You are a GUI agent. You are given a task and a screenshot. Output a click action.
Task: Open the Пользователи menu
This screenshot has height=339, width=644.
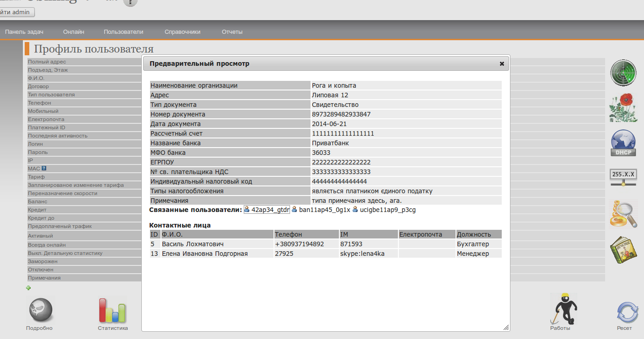(x=123, y=32)
